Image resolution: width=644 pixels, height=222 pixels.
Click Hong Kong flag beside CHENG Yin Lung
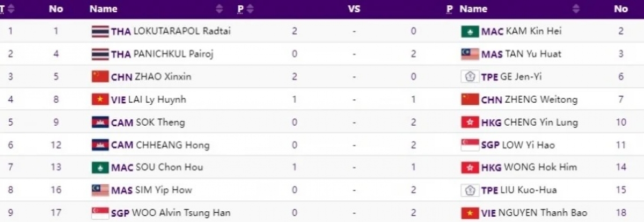(x=470, y=122)
